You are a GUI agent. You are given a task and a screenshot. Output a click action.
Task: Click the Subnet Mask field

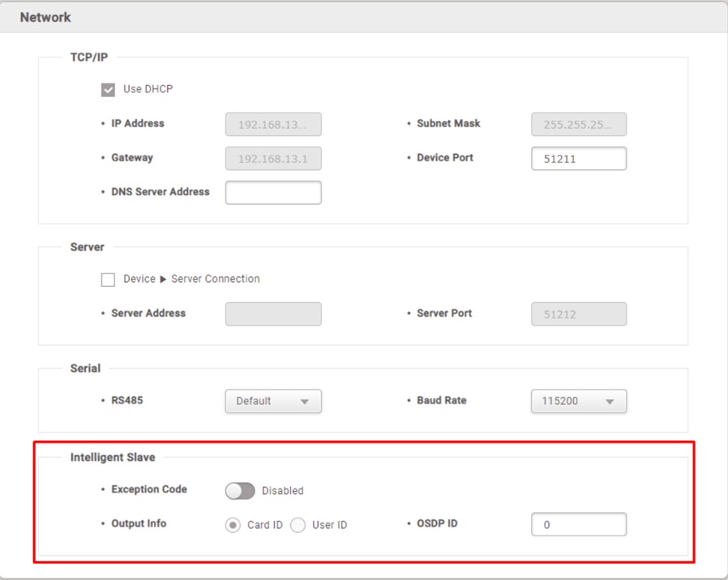click(x=579, y=125)
